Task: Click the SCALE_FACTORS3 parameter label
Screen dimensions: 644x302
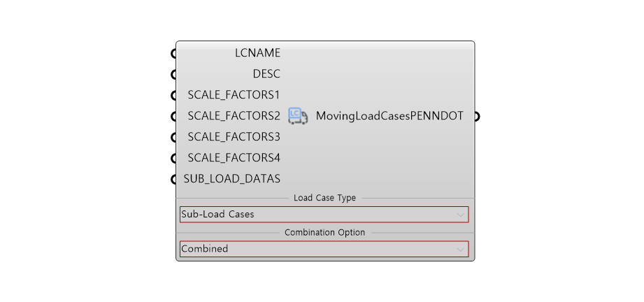Action: coord(234,137)
